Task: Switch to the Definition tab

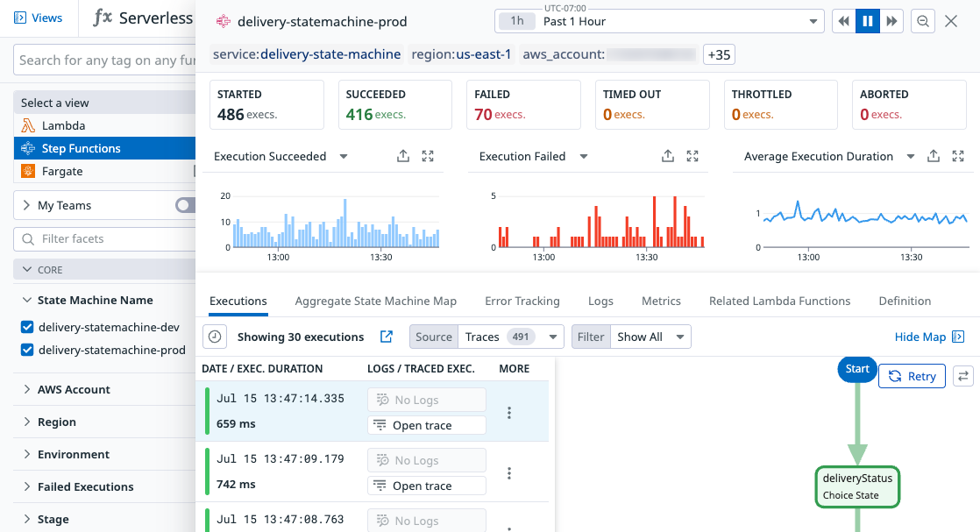Action: (x=905, y=301)
